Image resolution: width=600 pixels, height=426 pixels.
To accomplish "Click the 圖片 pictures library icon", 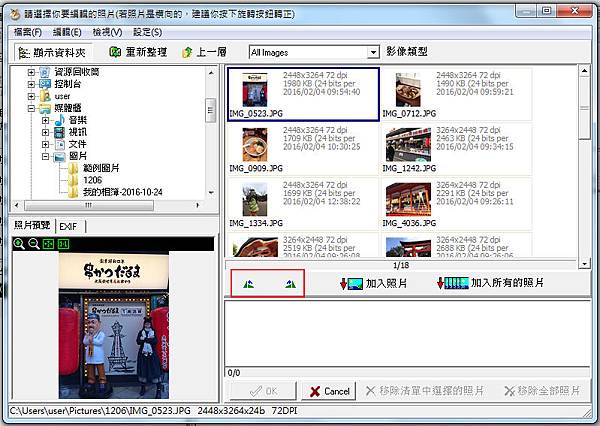I will coord(60,157).
